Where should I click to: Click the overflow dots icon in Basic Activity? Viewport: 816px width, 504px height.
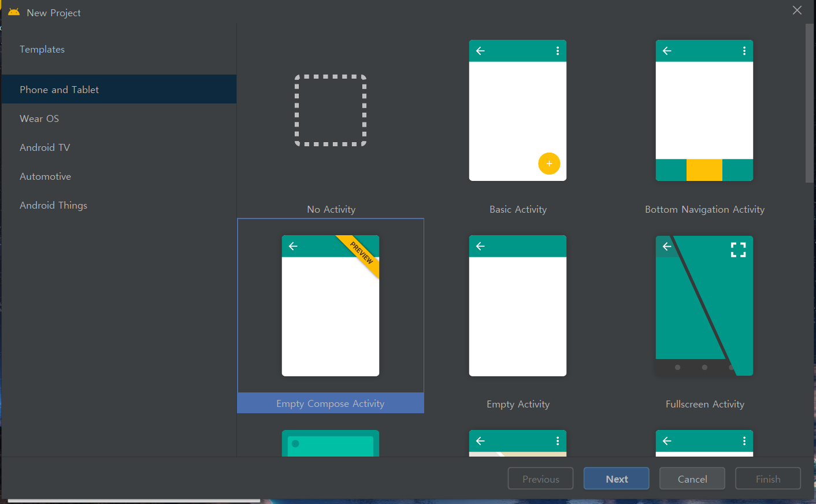point(558,51)
